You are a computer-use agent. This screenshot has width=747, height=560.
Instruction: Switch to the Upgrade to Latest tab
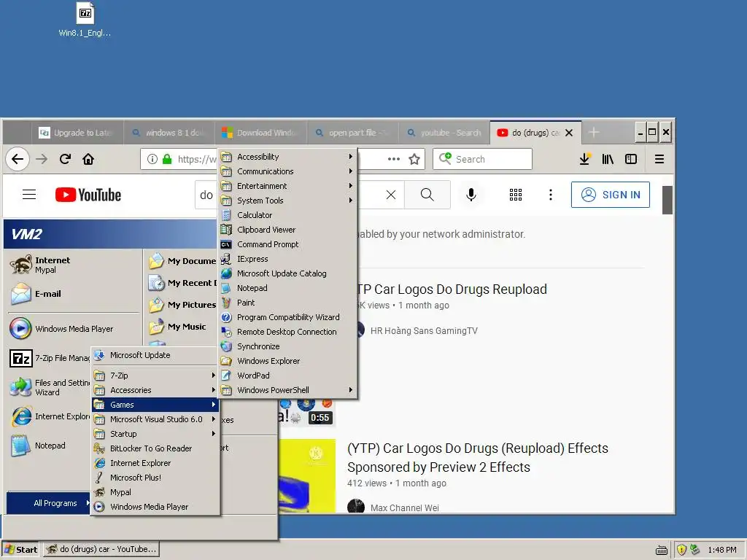click(77, 133)
